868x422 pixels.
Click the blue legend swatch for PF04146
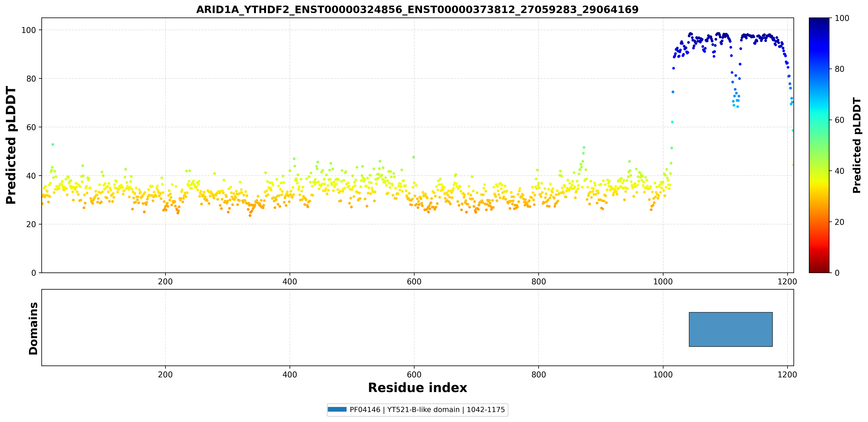[337, 409]
